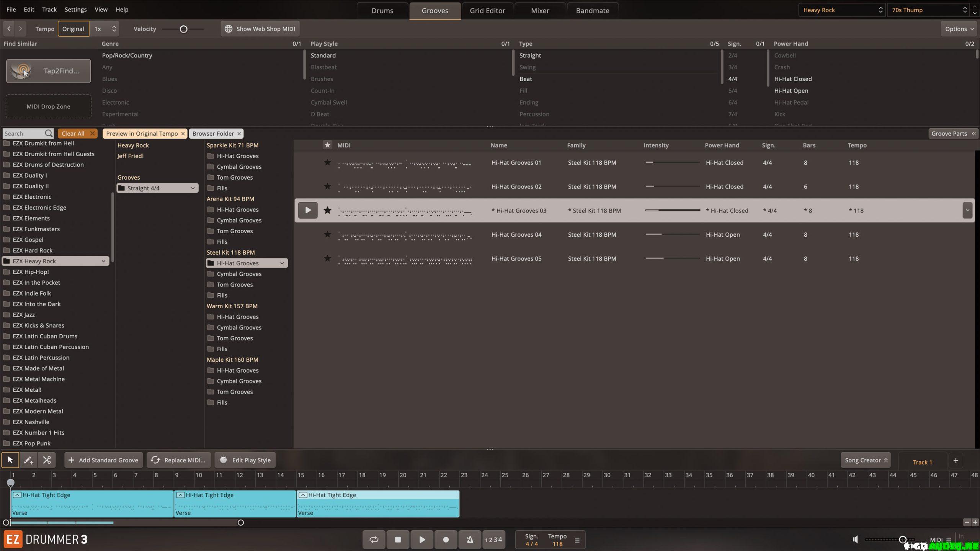Toggle the metronome icon
This screenshot has width=980, height=551.
coord(470,540)
